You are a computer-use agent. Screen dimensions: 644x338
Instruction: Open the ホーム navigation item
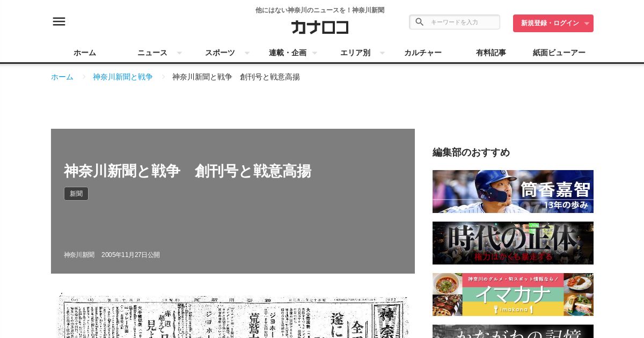(85, 53)
